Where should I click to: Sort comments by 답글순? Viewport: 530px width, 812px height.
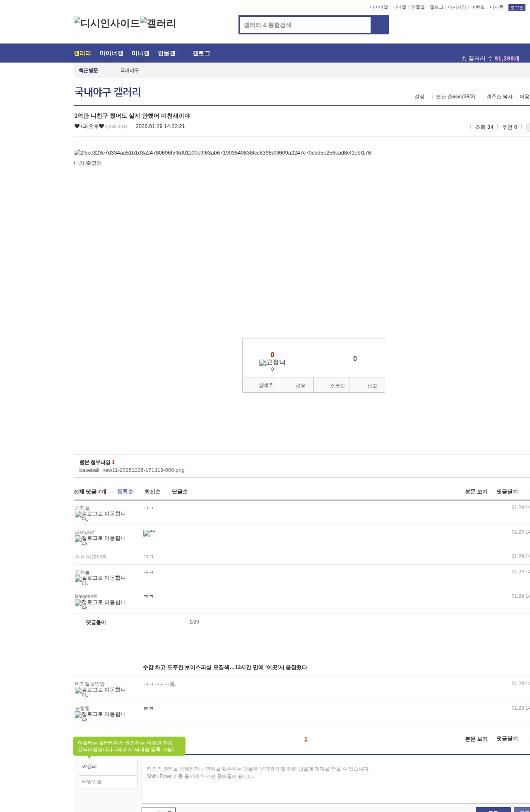click(180, 492)
